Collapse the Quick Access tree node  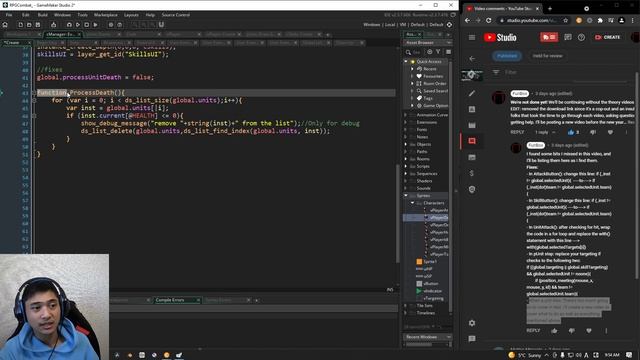click(x=406, y=61)
